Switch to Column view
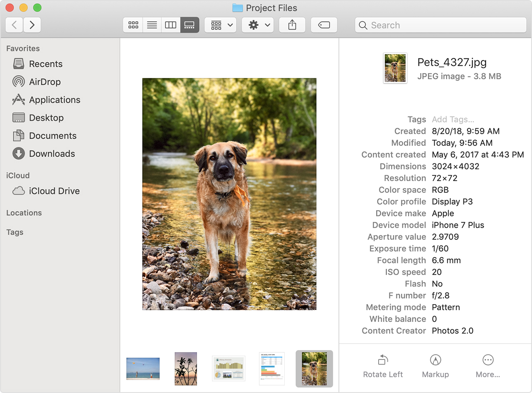The width and height of the screenshot is (532, 393). tap(170, 25)
